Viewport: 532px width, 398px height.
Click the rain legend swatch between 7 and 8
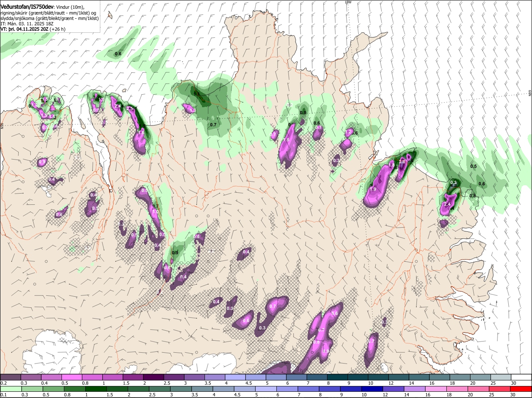coord(308,389)
